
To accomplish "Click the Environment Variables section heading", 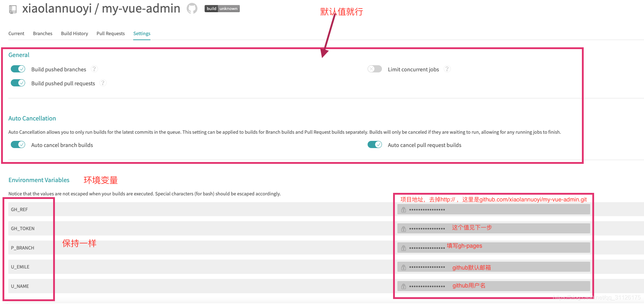I will 39,180.
